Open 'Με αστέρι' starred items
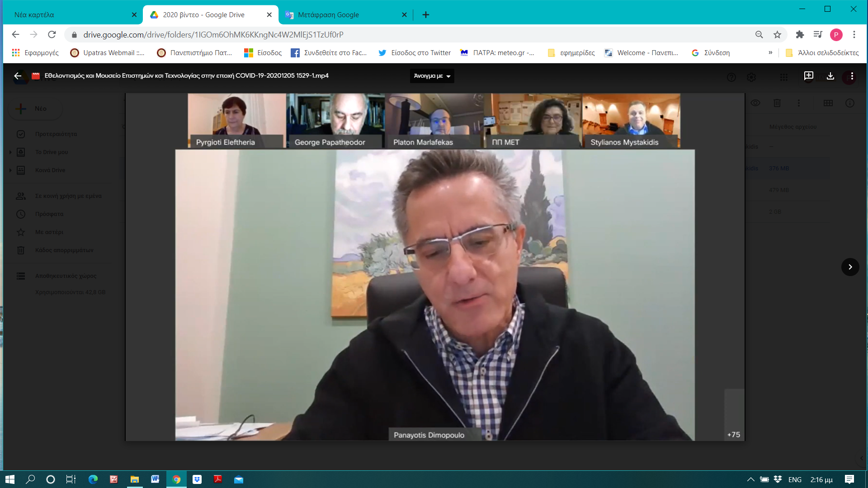This screenshot has width=868, height=488. click(49, 232)
